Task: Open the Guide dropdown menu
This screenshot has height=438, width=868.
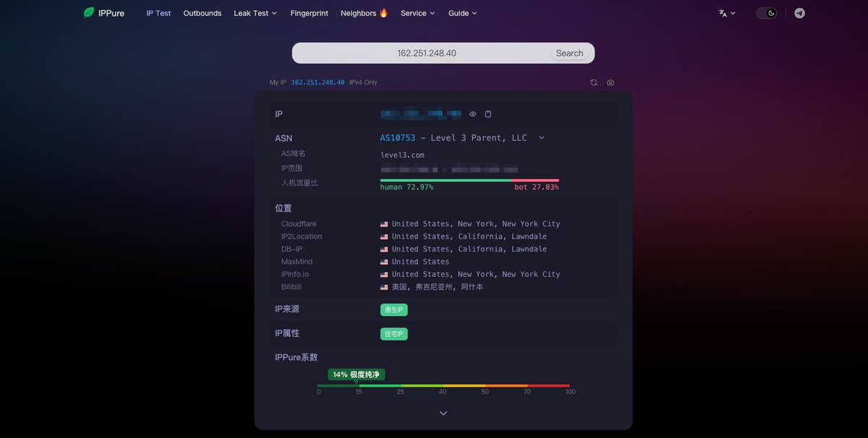Action: click(x=462, y=12)
